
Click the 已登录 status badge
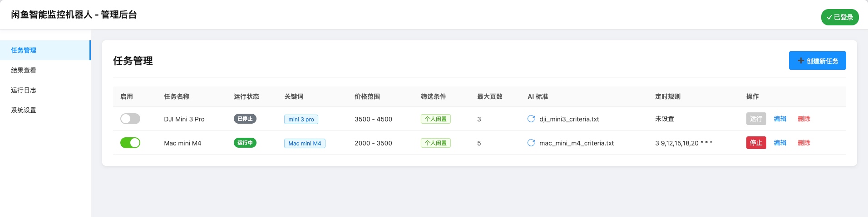[840, 17]
